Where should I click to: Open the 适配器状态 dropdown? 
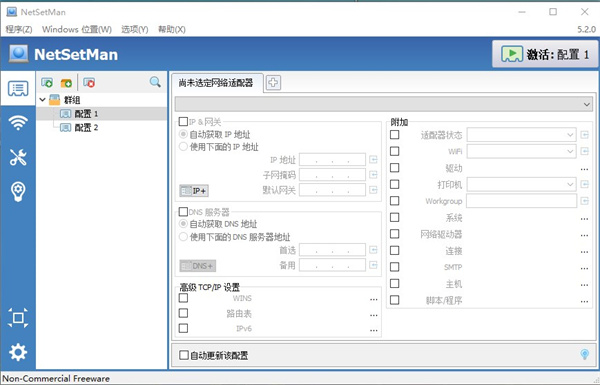522,135
